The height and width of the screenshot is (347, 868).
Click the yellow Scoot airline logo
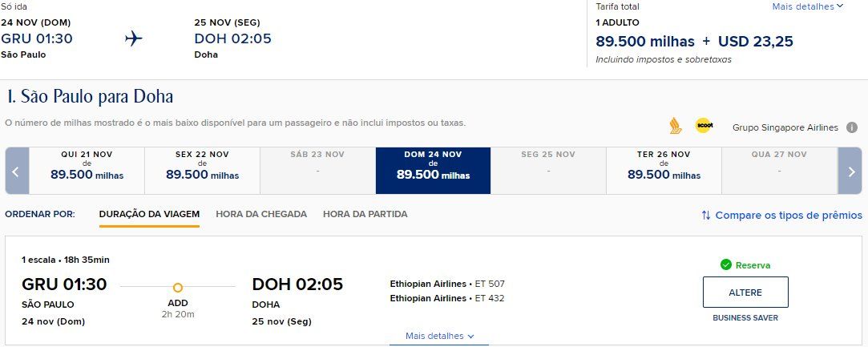click(x=704, y=126)
